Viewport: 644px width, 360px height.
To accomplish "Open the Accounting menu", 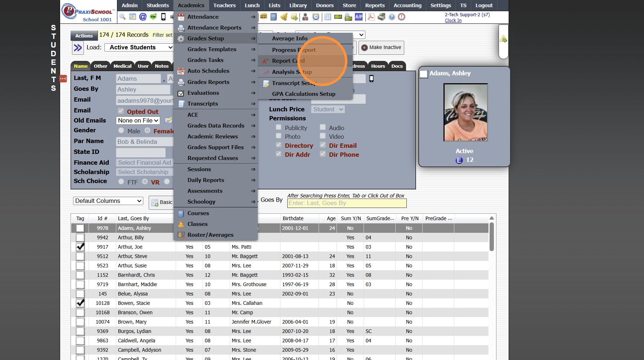I will pos(407,5).
